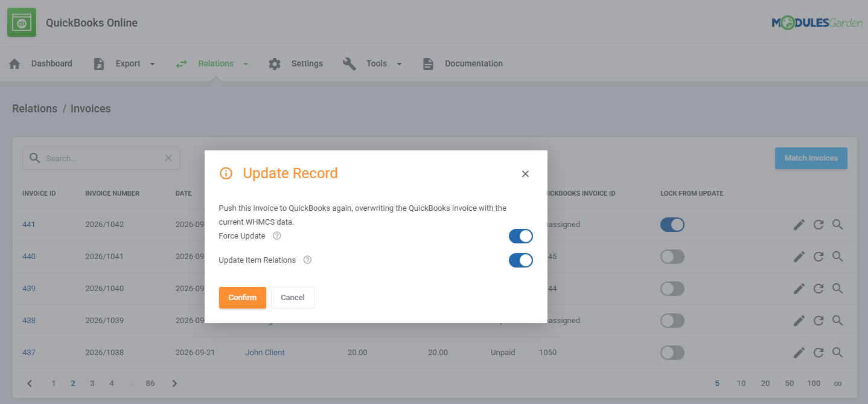Click edit pencil icon for invoice 438
This screenshot has height=404, width=868.
tap(799, 321)
